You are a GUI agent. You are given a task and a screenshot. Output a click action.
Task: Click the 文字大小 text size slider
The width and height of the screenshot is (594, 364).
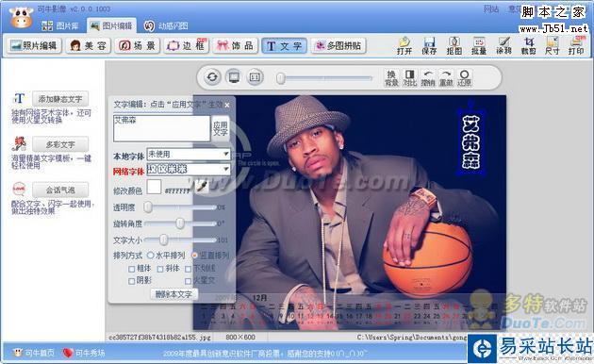179,240
